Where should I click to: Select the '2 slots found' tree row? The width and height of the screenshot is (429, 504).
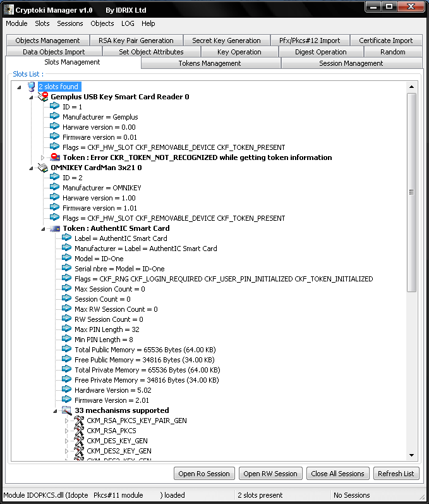tap(58, 87)
